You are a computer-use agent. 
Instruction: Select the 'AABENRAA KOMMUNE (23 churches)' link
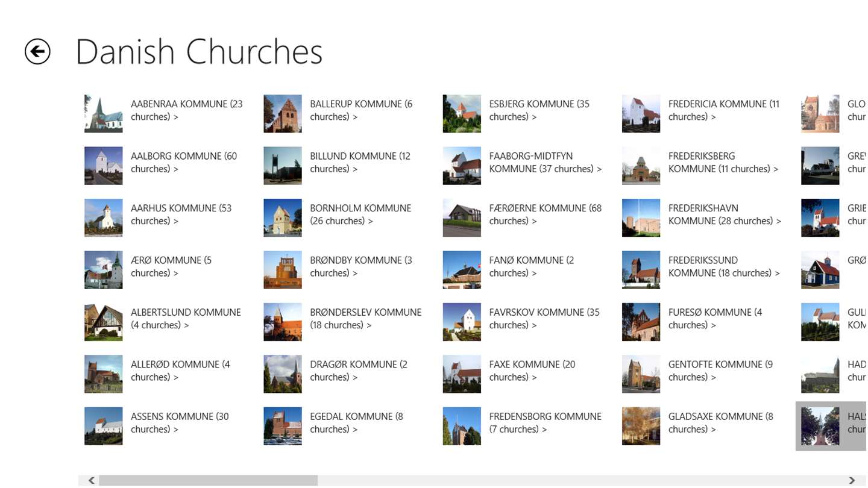pos(187,110)
